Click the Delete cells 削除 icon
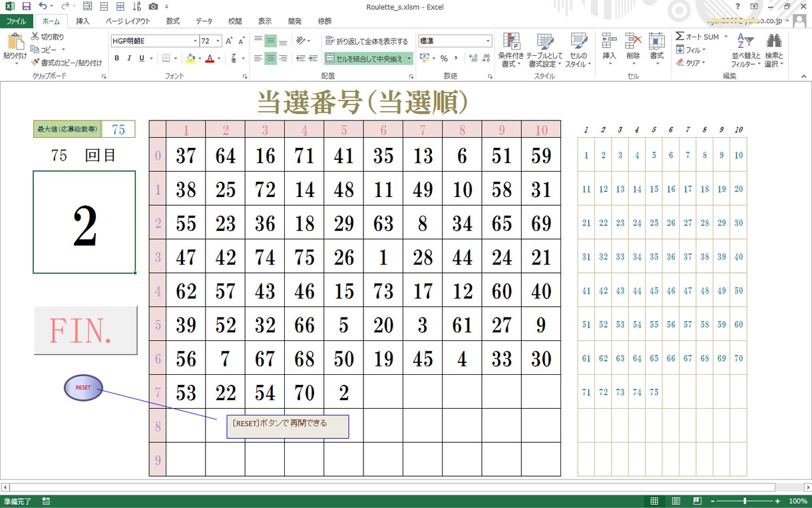The width and height of the screenshot is (812, 508). [633, 41]
